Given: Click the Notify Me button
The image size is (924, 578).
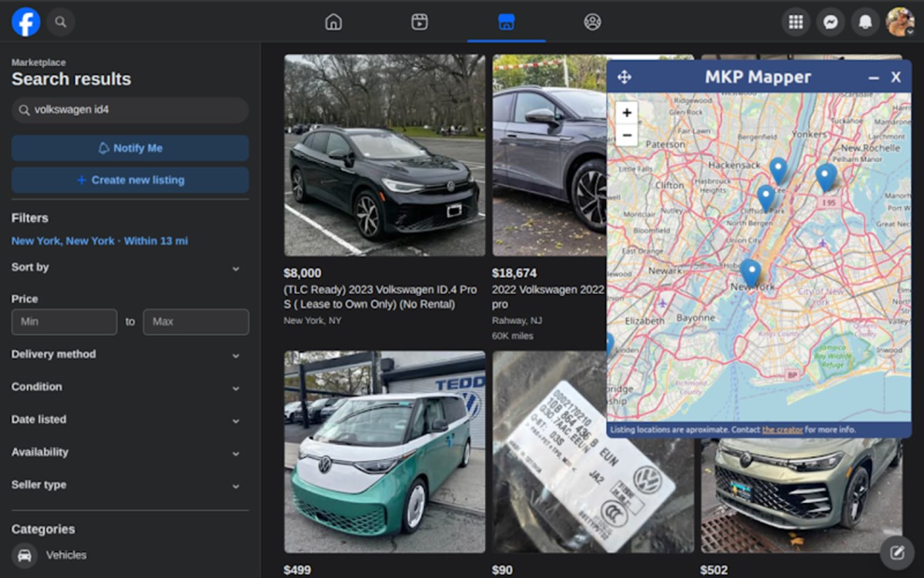Looking at the screenshot, I should 130,148.
